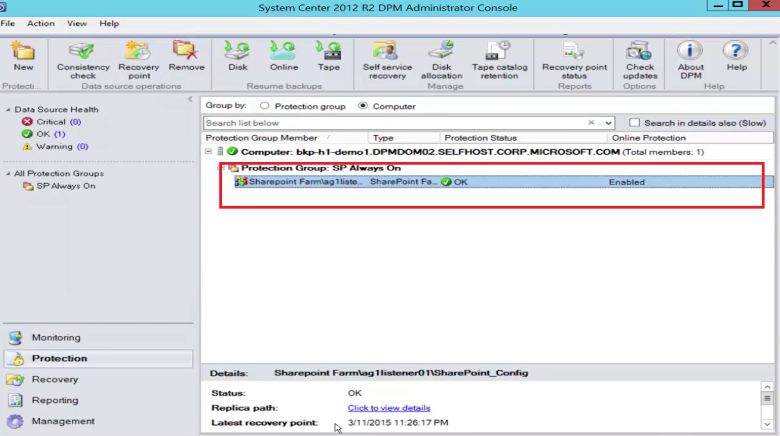This screenshot has height=436, width=780.
Task: Sort by Type column header
Action: (404, 138)
